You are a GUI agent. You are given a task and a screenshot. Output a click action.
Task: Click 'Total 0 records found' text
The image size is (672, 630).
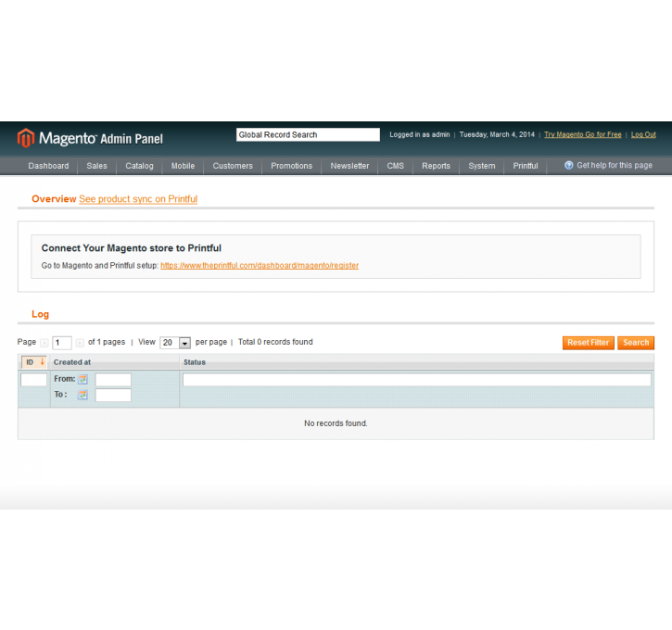tap(275, 342)
